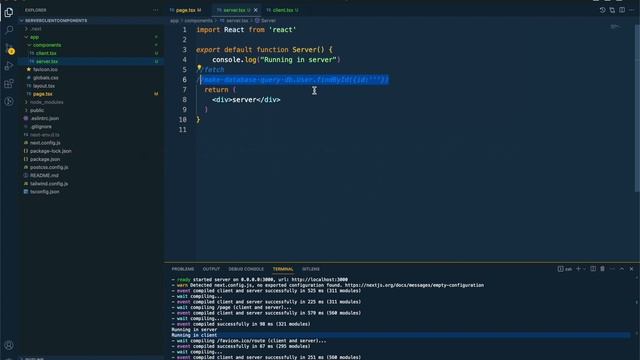640x360 pixels.
Task: Switch to the client.tsx editor tab
Action: (x=283, y=10)
